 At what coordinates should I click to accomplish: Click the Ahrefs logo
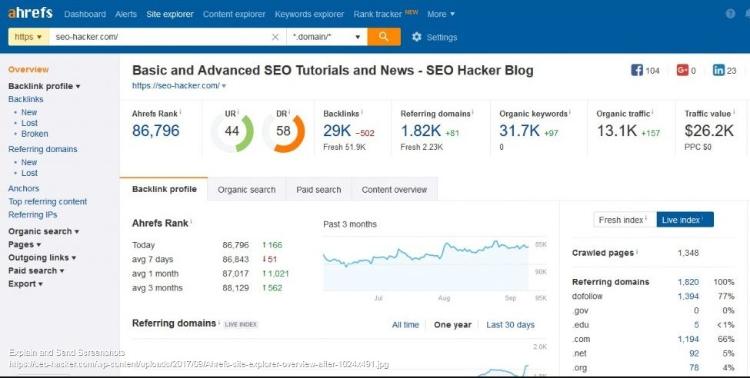pos(30,13)
